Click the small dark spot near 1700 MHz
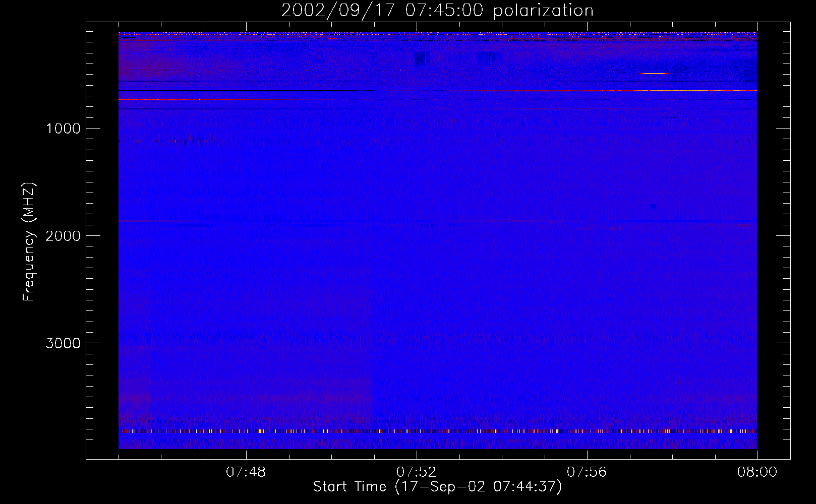 (654, 206)
